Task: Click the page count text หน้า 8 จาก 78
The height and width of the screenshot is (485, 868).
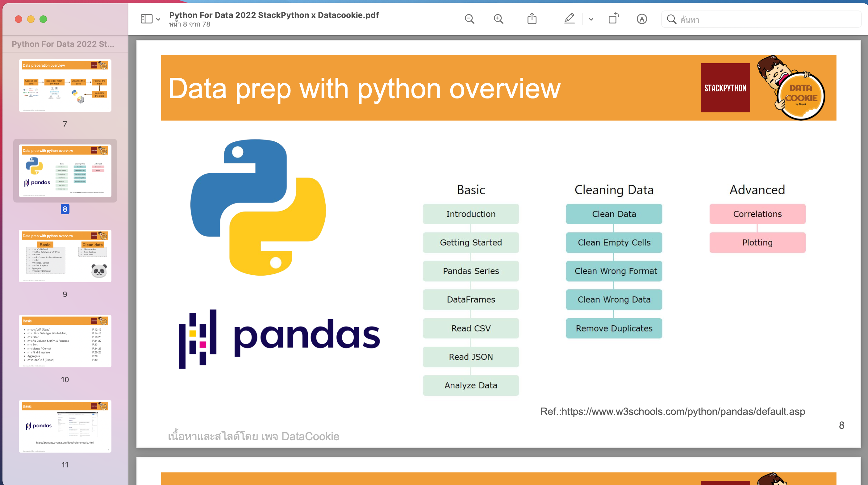Action: (x=190, y=24)
